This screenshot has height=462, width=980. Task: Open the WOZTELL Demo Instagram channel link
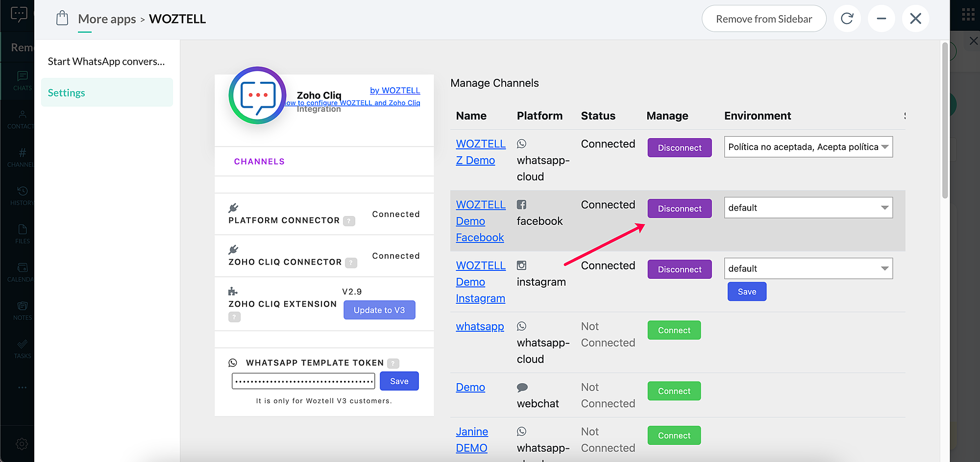(481, 282)
